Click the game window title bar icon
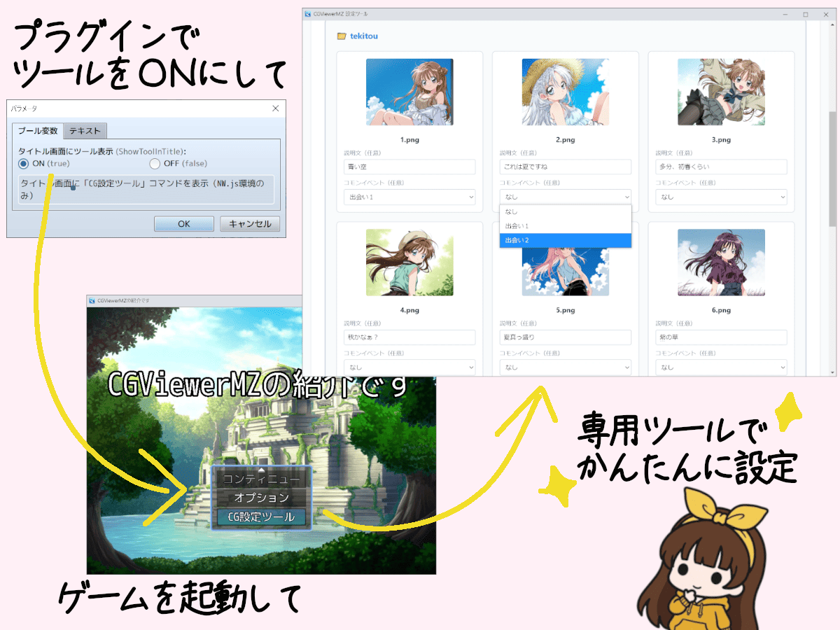 tap(92, 301)
